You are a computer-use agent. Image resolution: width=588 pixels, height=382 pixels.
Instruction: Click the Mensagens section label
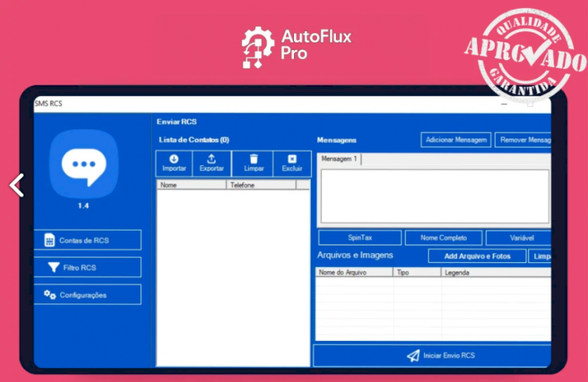pyautogui.click(x=337, y=140)
